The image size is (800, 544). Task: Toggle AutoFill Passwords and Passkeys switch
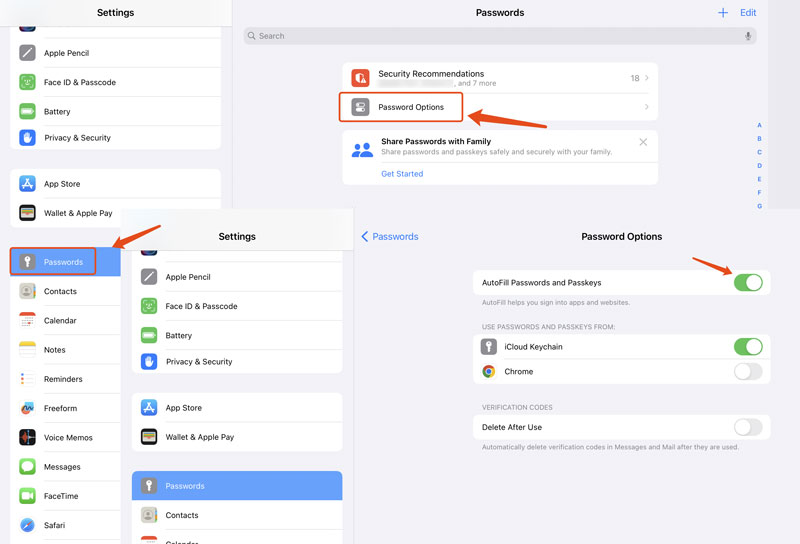click(x=748, y=282)
